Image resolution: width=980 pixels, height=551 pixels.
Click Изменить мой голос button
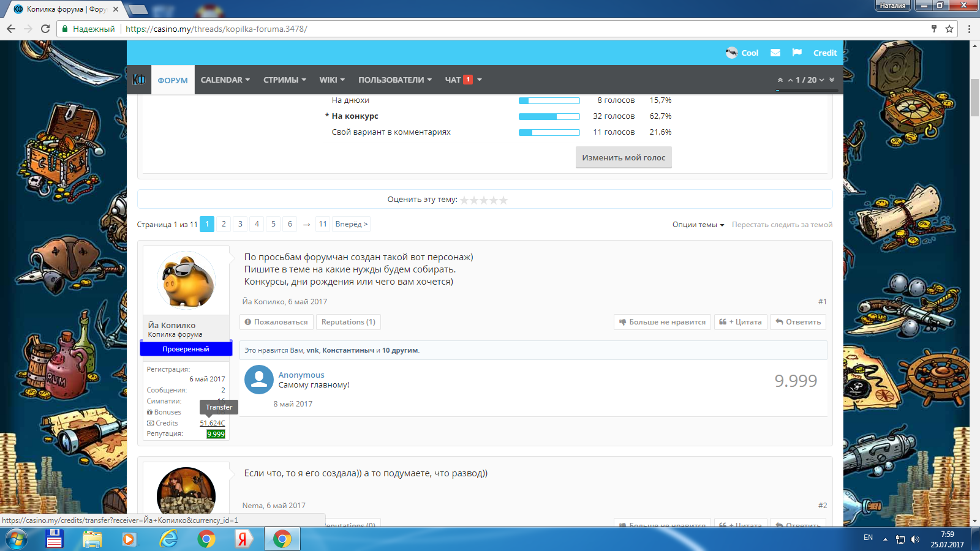(624, 157)
